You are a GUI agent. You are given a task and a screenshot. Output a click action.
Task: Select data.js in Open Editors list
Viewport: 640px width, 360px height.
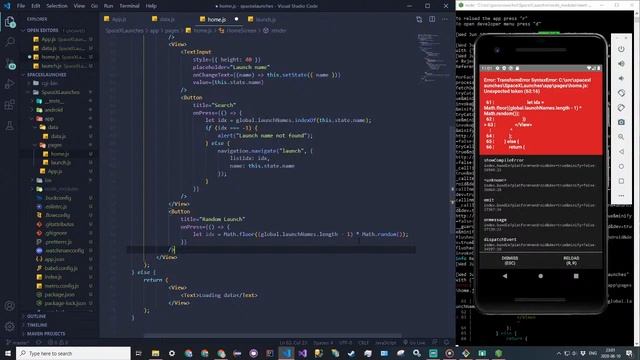[61, 48]
